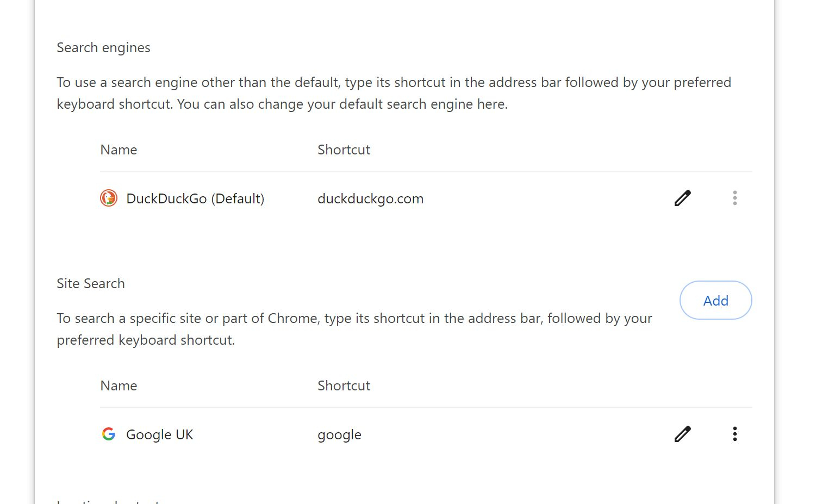Viewport: 816px width, 504px height.
Task: Click the Search engines description paragraph
Action: click(x=394, y=93)
